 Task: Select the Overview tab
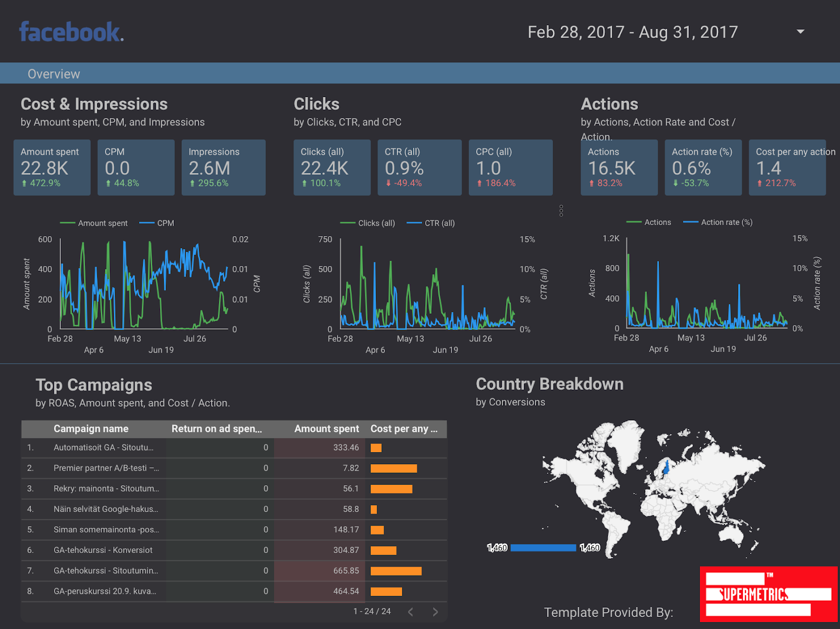pyautogui.click(x=54, y=74)
